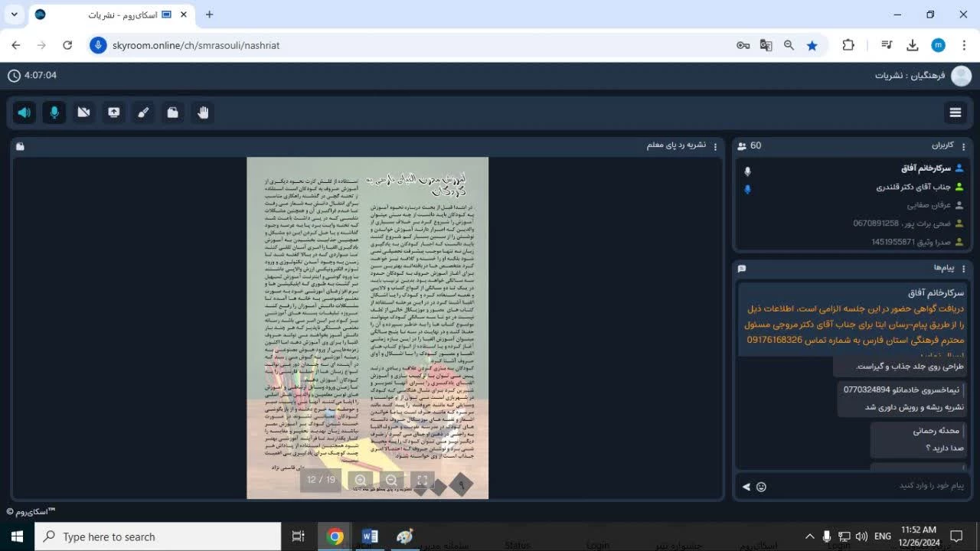Zoom in on the presented document
Viewport: 980px width, 551px height.
click(361, 480)
